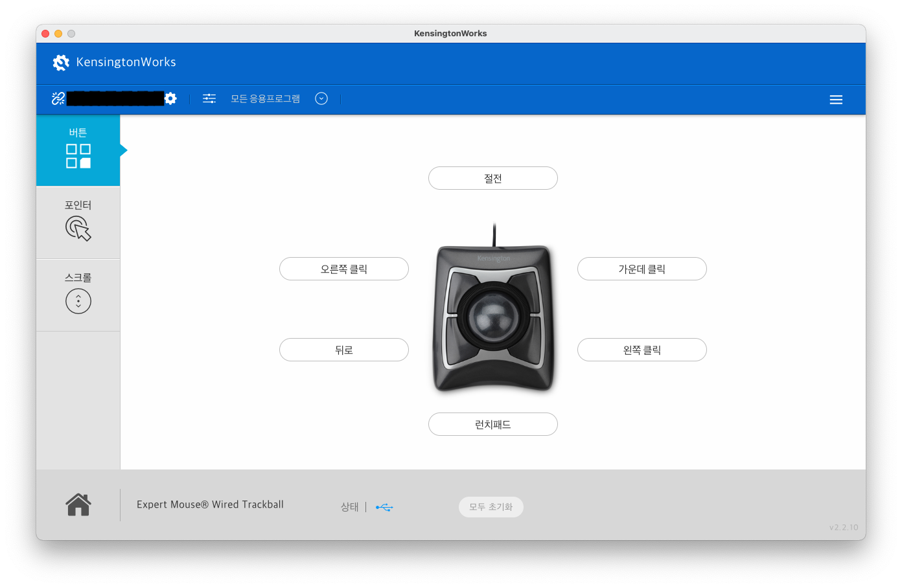Click the Expert Mouse® Wired Trackball label

(210, 504)
